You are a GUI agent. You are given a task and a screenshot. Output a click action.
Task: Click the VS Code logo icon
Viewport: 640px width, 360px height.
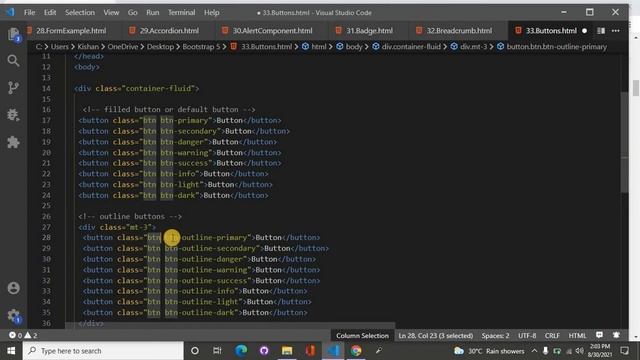click(10, 12)
